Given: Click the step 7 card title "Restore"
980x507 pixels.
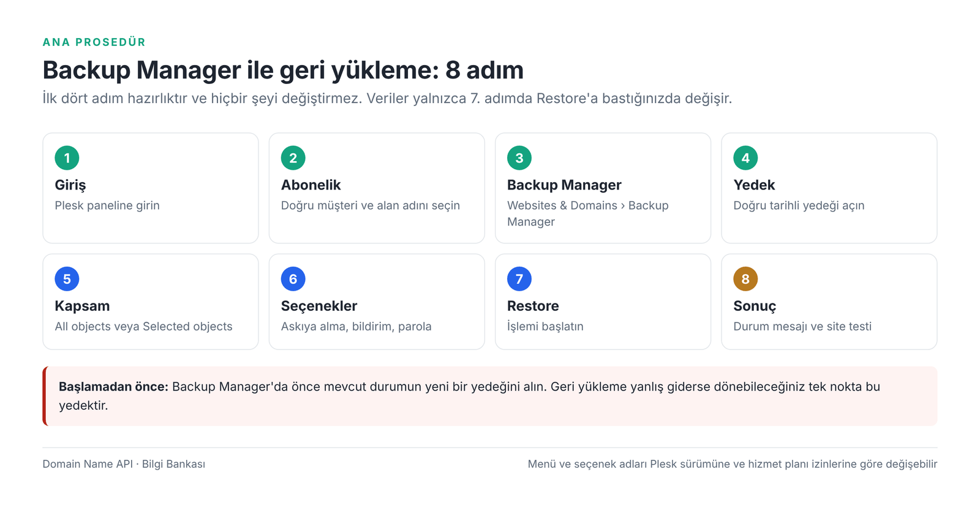Looking at the screenshot, I should pyautogui.click(x=533, y=306).
